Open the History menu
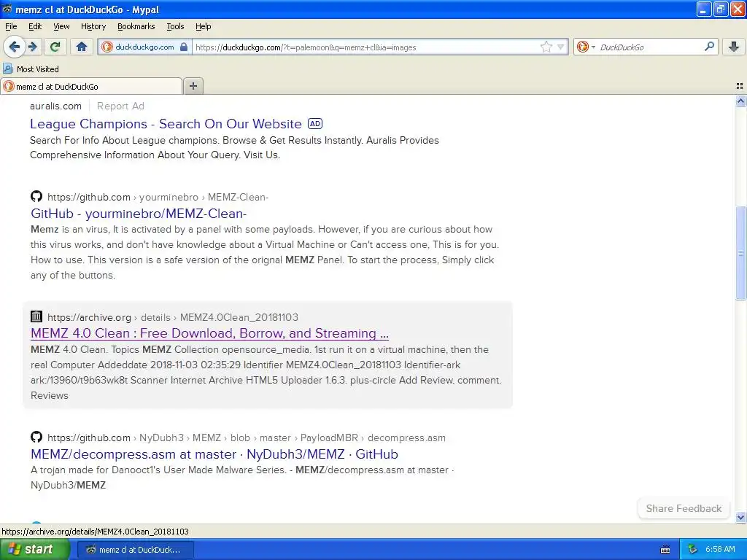Screen dimensions: 747x560 [93, 27]
